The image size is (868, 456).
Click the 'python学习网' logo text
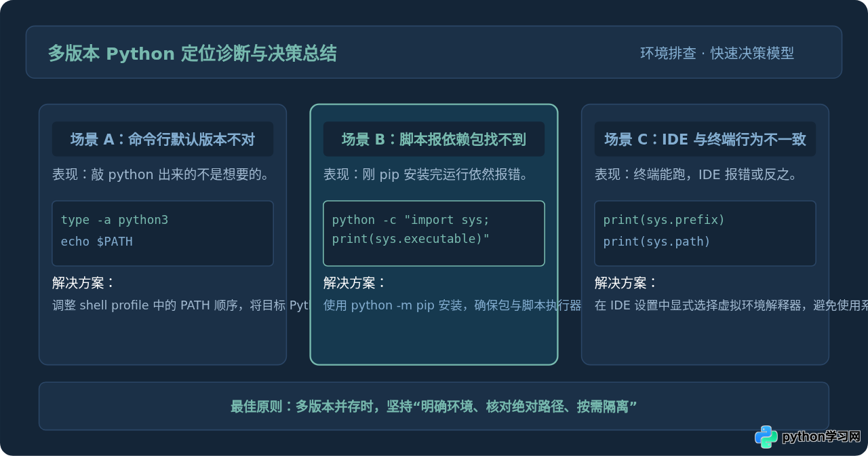tap(821, 437)
